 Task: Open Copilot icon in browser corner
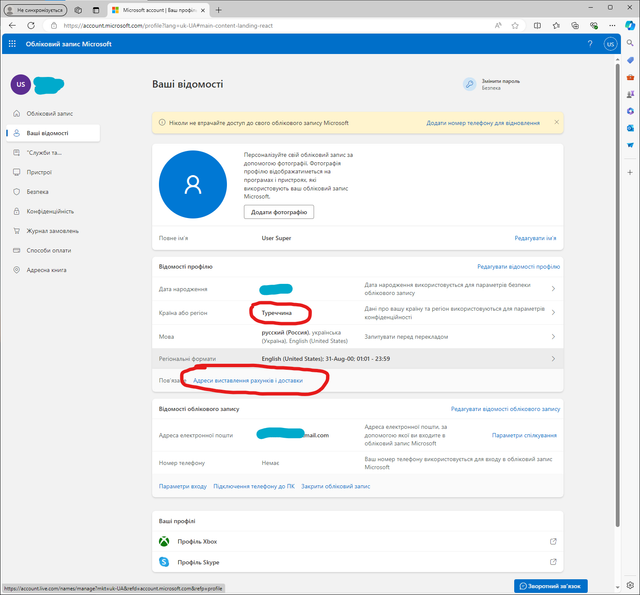click(x=630, y=25)
